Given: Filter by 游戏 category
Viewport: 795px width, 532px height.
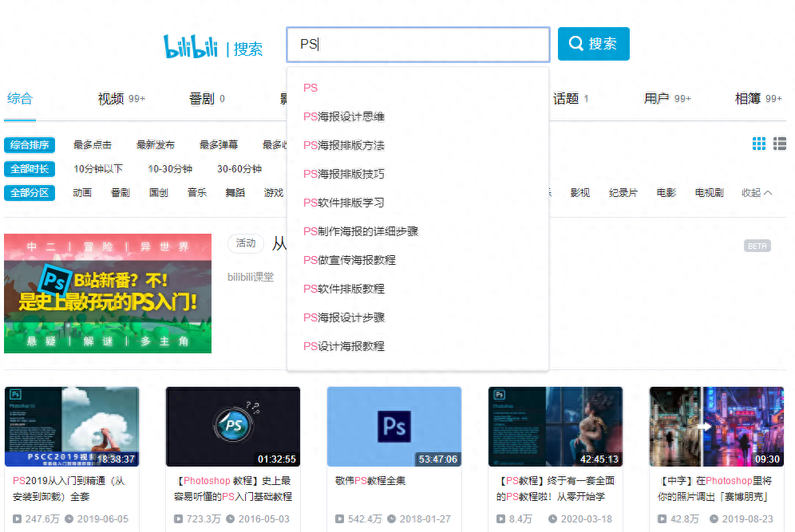Looking at the screenshot, I should 274,192.
